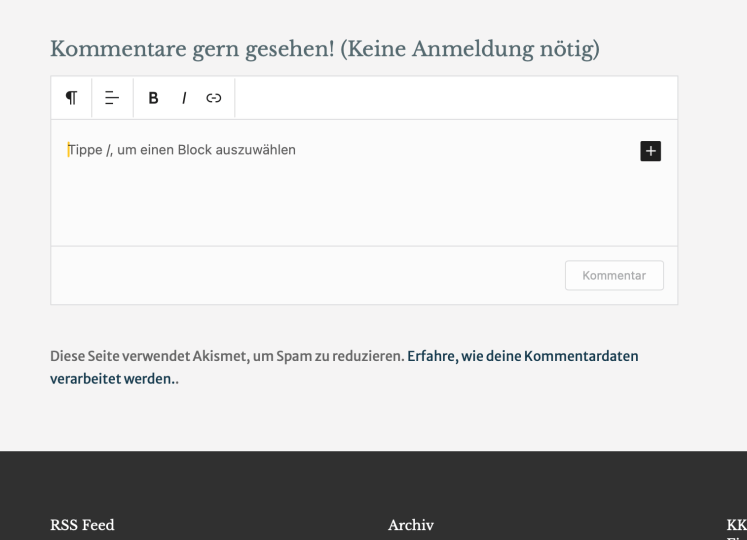Click empty toolbar space right of link icon
747x540 pixels.
point(450,98)
